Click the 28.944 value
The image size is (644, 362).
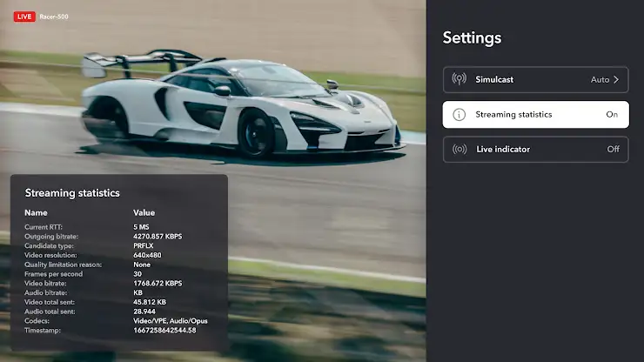144,312
